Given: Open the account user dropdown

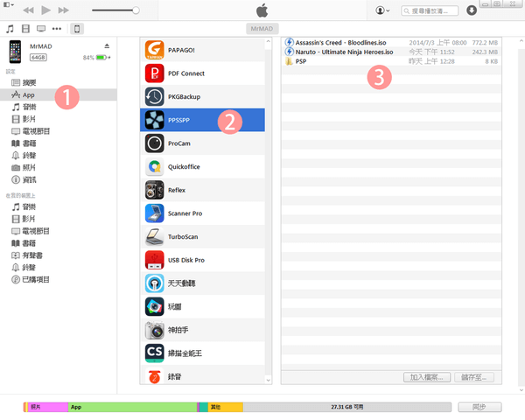Looking at the screenshot, I should tap(382, 10).
